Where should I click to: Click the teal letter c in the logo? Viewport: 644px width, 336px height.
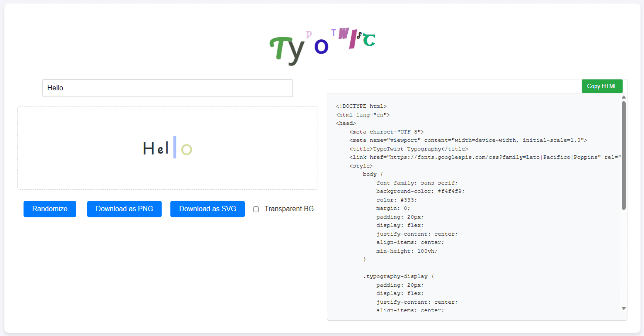(x=369, y=40)
